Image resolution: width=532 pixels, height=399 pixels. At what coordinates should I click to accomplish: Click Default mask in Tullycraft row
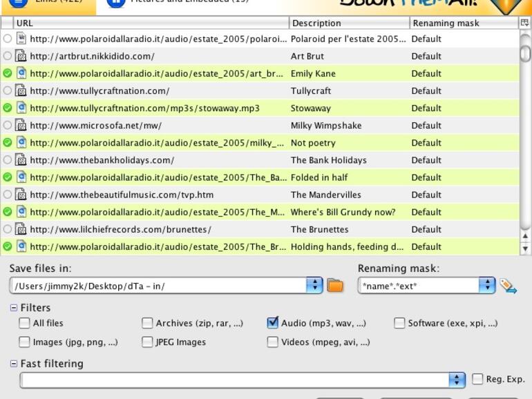coord(426,90)
